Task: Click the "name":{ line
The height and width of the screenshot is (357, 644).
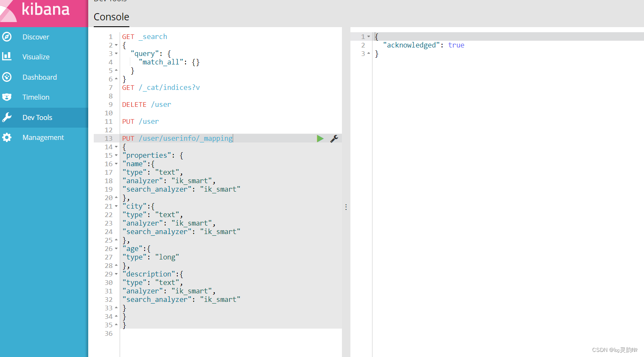Action: tap(138, 164)
